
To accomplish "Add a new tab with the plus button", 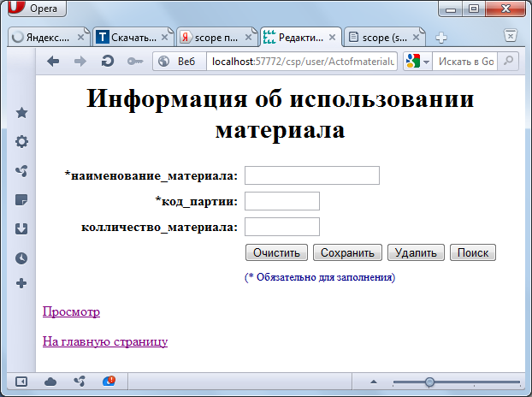I will (x=441, y=38).
